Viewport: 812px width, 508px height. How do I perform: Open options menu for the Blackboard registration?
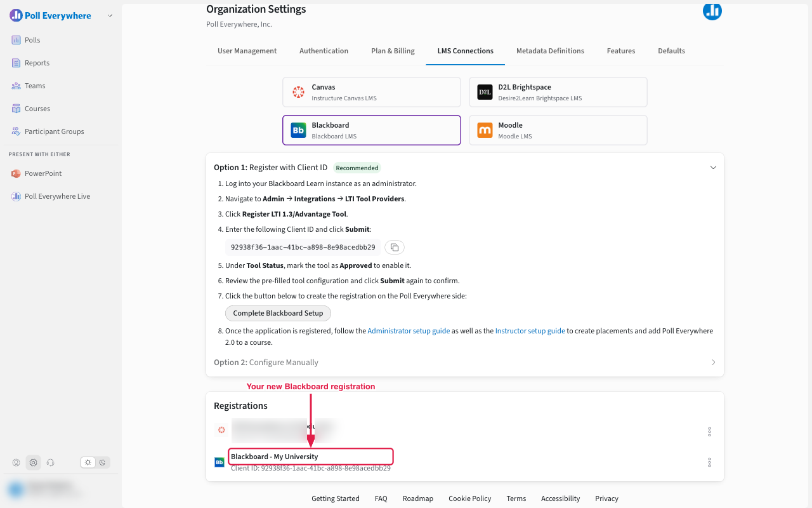click(709, 462)
